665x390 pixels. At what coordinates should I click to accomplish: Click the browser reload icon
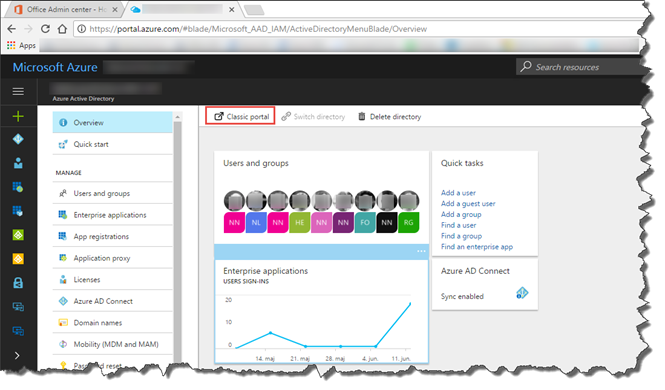pos(45,29)
